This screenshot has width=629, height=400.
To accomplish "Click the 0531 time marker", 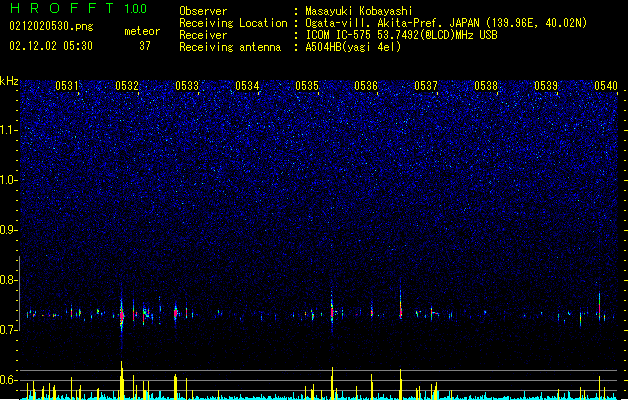I will pyautogui.click(x=67, y=86).
